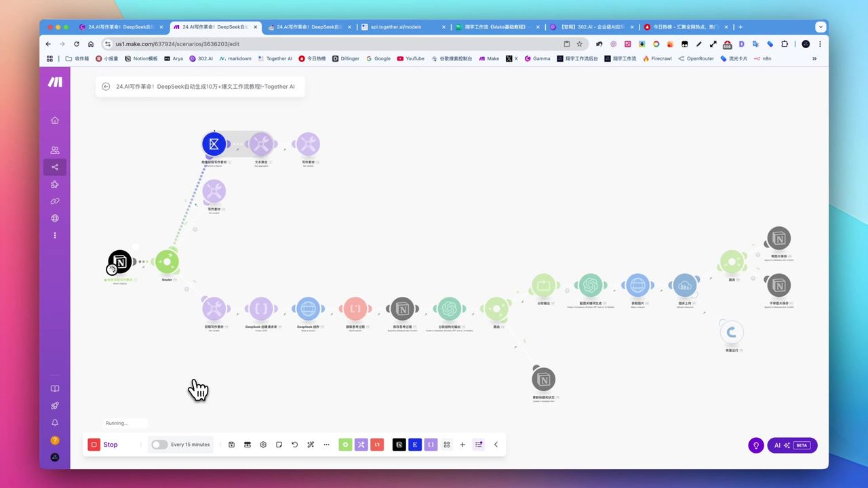Select the Router module after Notion trigger
The width and height of the screenshot is (868, 488).
pos(167,262)
